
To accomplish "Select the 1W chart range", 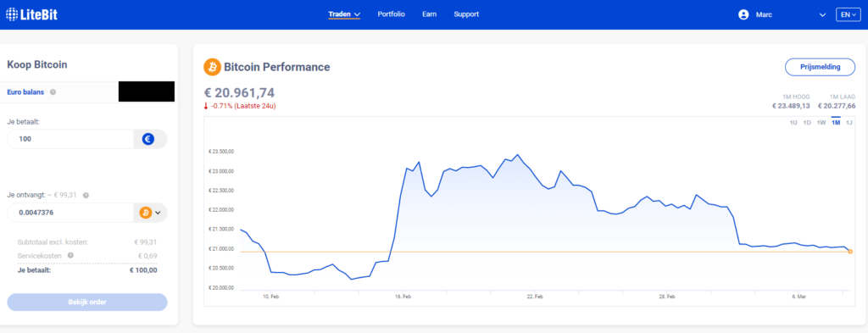I will pos(821,123).
